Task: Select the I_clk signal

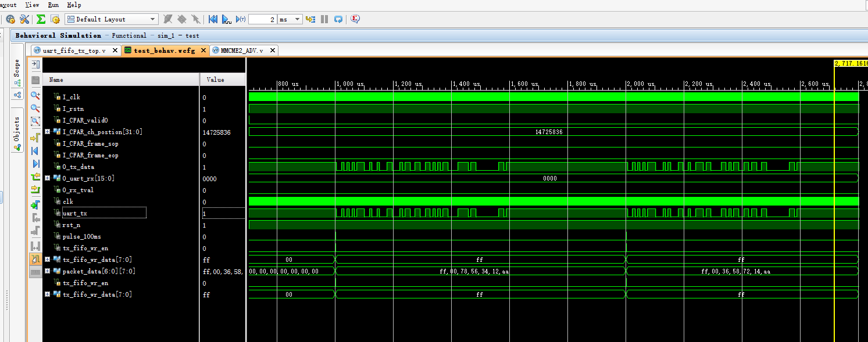Action: [x=72, y=98]
